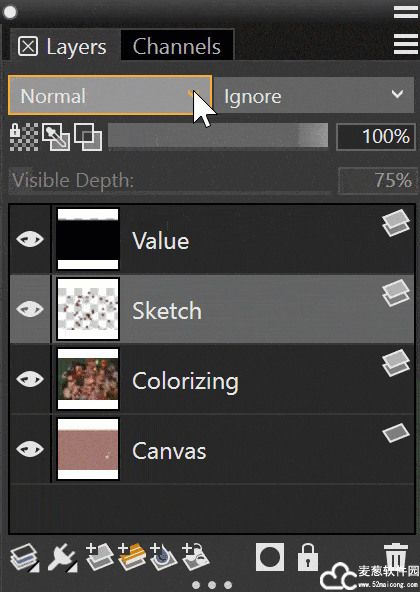The image size is (420, 592).
Task: Click the Layer Commands stack icon
Action: (x=24, y=557)
